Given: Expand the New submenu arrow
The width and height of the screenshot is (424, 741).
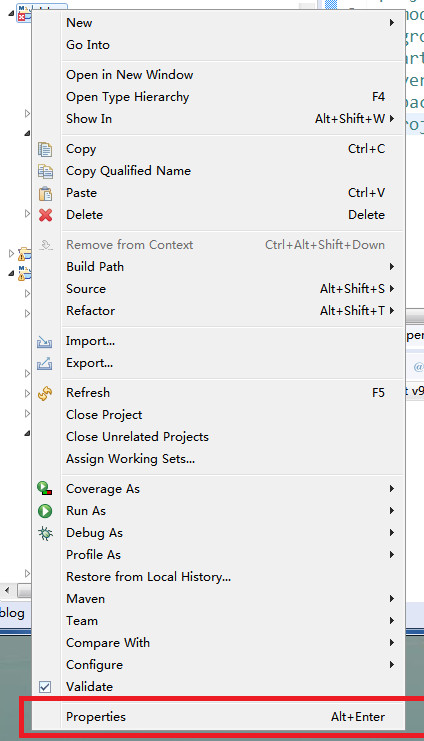Looking at the screenshot, I should pos(391,23).
